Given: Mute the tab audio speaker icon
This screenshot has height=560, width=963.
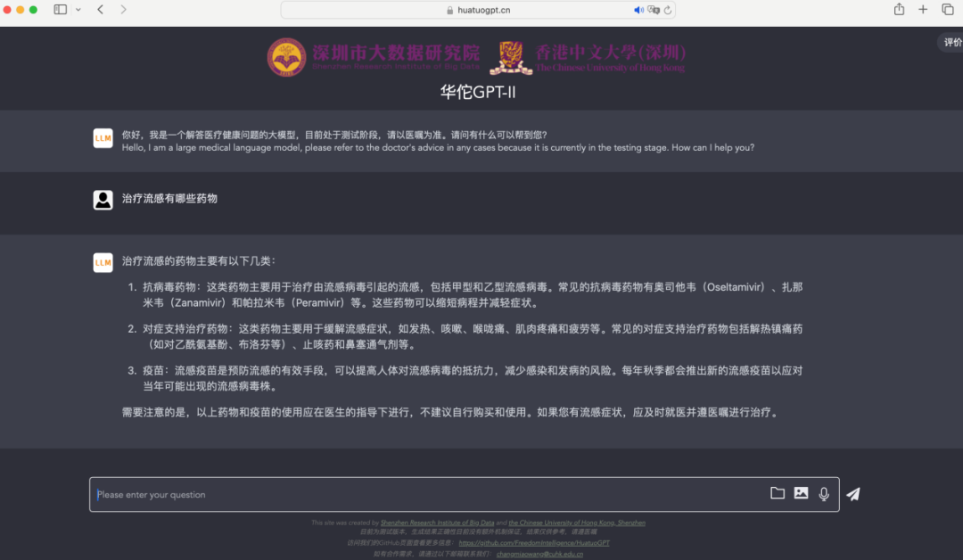Looking at the screenshot, I should (638, 10).
